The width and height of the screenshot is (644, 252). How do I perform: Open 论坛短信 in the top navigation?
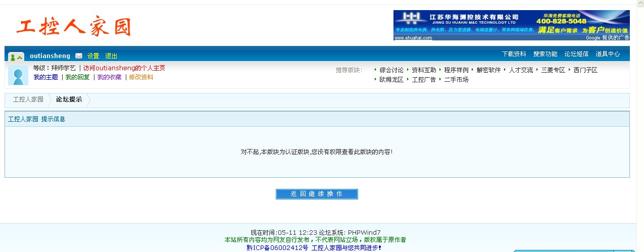coord(576,54)
